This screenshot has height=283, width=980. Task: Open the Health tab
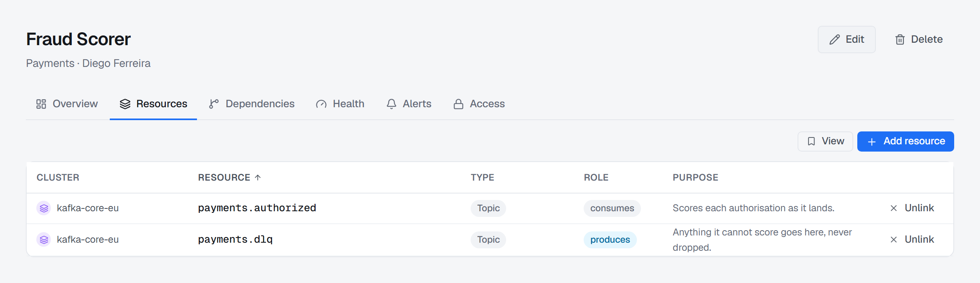(340, 104)
